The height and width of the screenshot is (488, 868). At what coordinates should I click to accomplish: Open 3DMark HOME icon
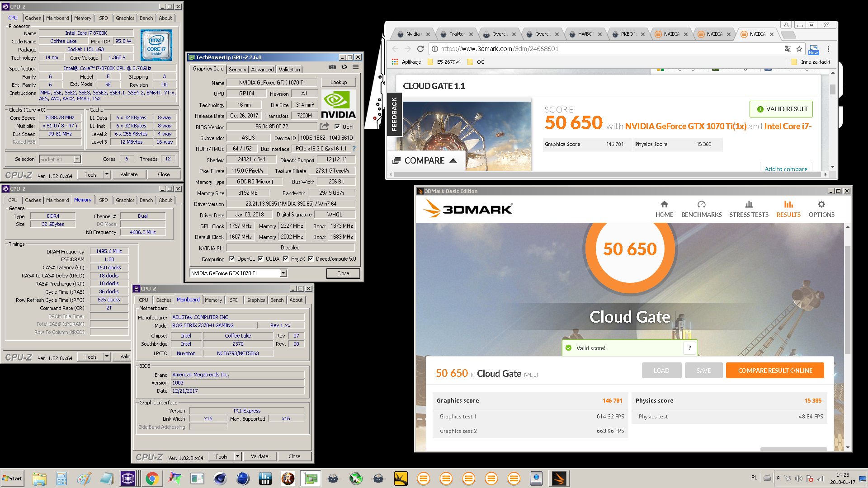pyautogui.click(x=664, y=209)
